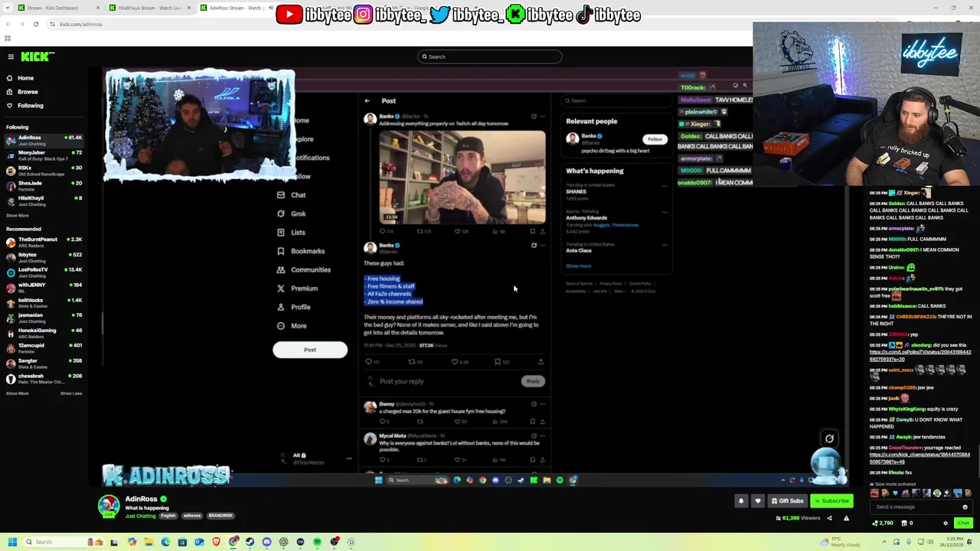The image size is (980, 551).
Task: Collapse Recommended list with Show Less
Action: 71,393
